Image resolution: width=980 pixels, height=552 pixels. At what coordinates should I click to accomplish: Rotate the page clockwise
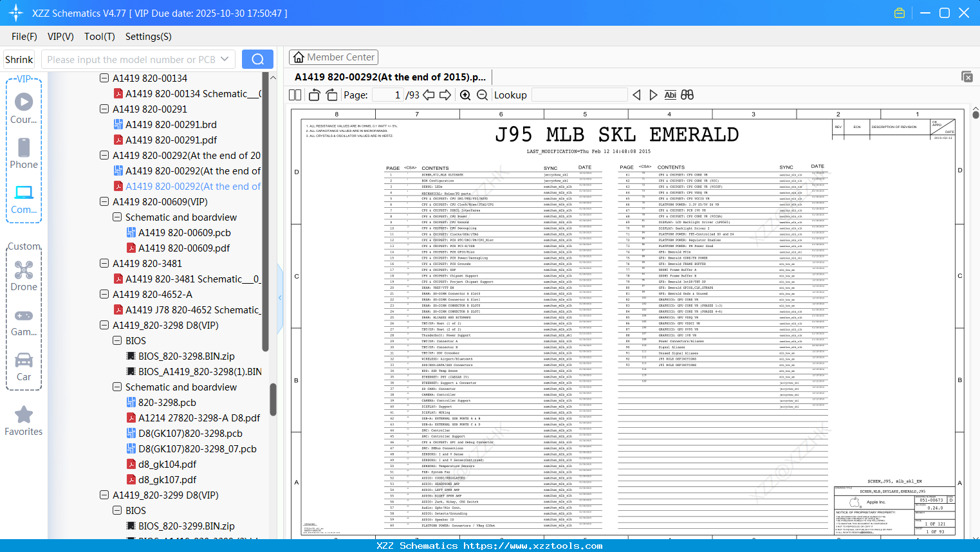tap(332, 95)
